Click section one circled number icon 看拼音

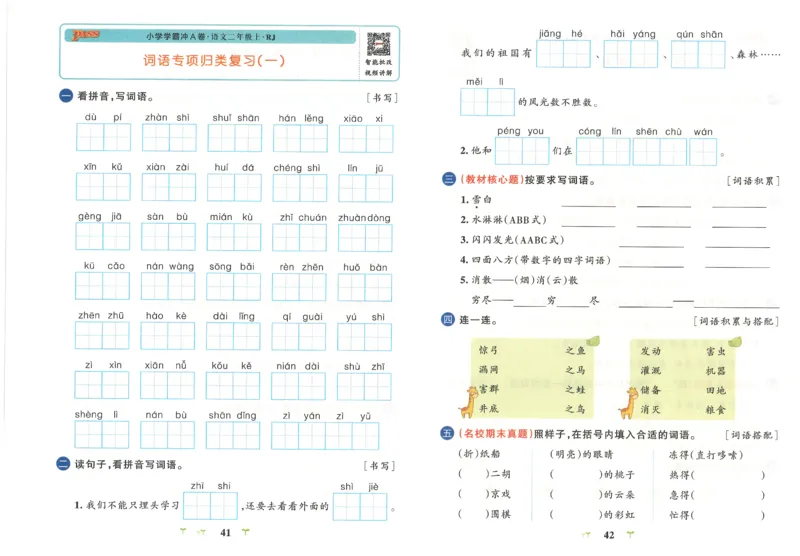tap(66, 96)
